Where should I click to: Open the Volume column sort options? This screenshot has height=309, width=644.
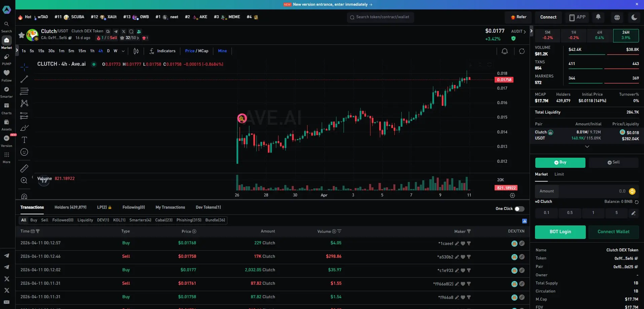[339, 231]
